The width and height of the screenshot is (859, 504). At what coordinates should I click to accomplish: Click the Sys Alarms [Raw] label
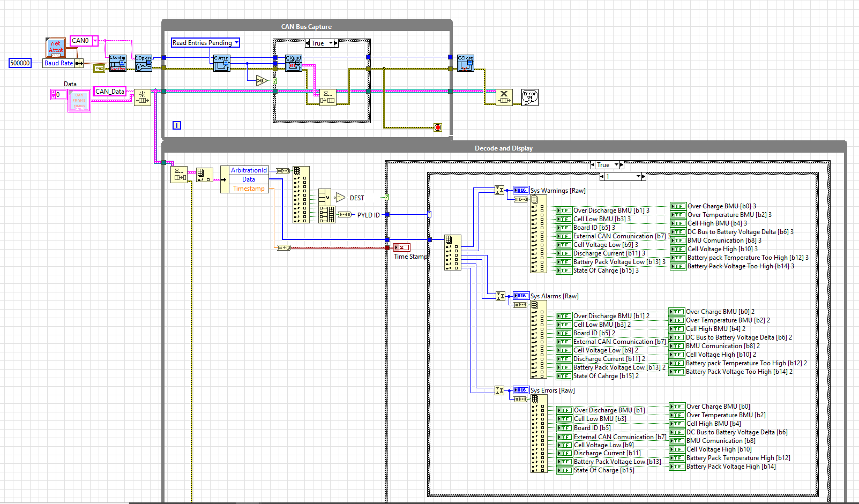pos(554,296)
